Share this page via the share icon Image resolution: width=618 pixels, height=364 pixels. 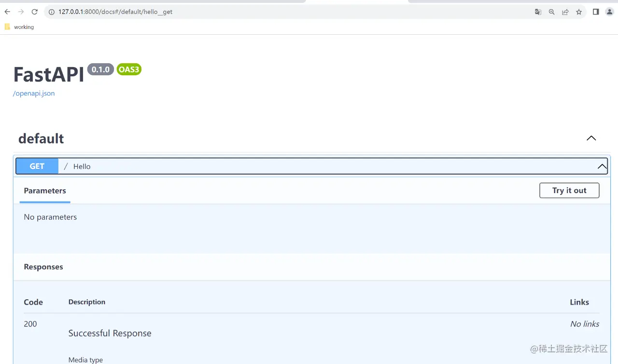pyautogui.click(x=565, y=12)
